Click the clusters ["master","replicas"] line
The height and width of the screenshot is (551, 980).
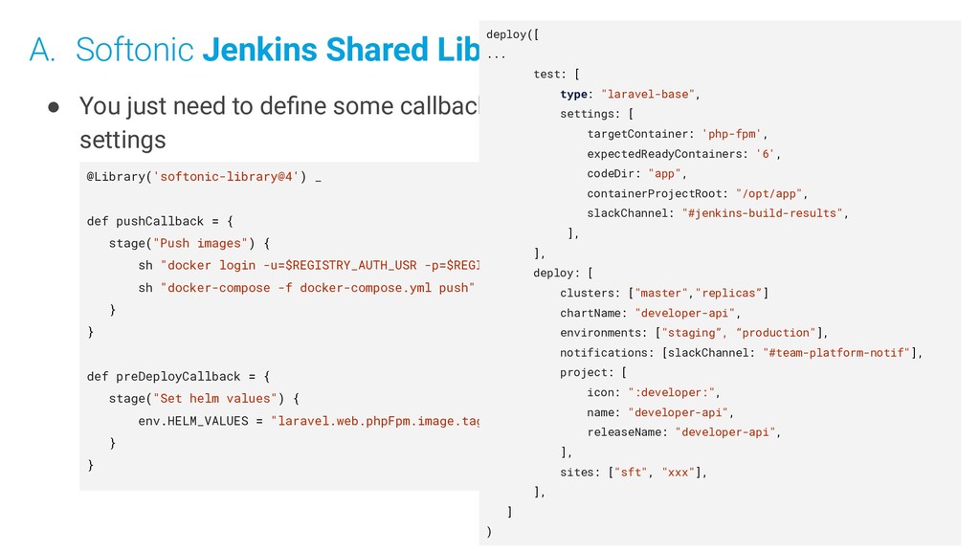coord(664,293)
